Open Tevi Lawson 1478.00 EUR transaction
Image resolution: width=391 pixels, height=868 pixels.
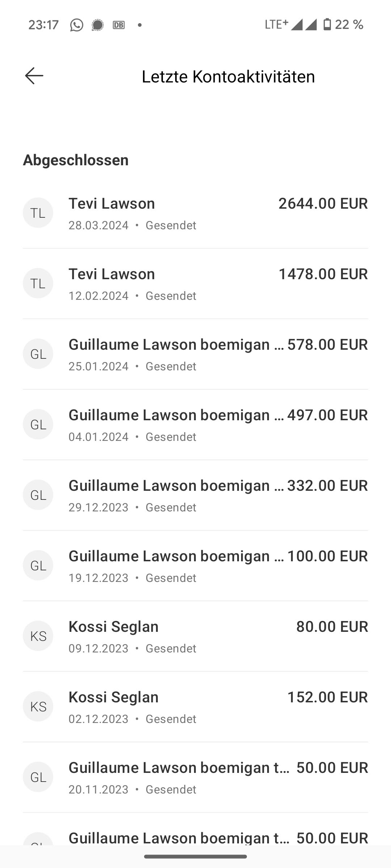pyautogui.click(x=195, y=284)
